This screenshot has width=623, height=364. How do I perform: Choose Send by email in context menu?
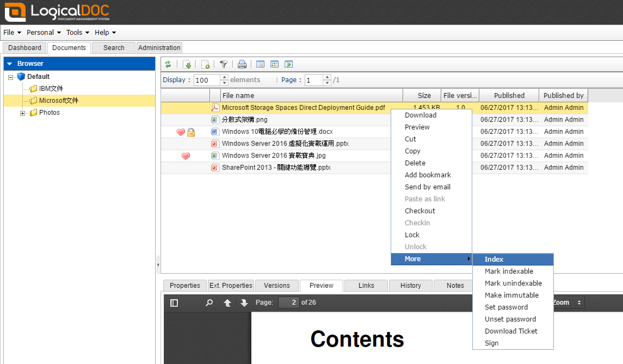[x=431, y=187]
